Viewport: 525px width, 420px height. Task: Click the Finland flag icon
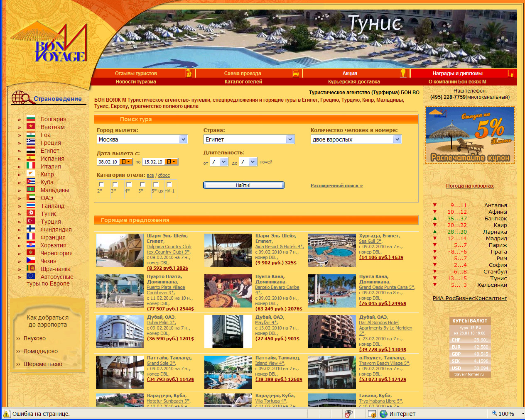pyautogui.click(x=31, y=230)
